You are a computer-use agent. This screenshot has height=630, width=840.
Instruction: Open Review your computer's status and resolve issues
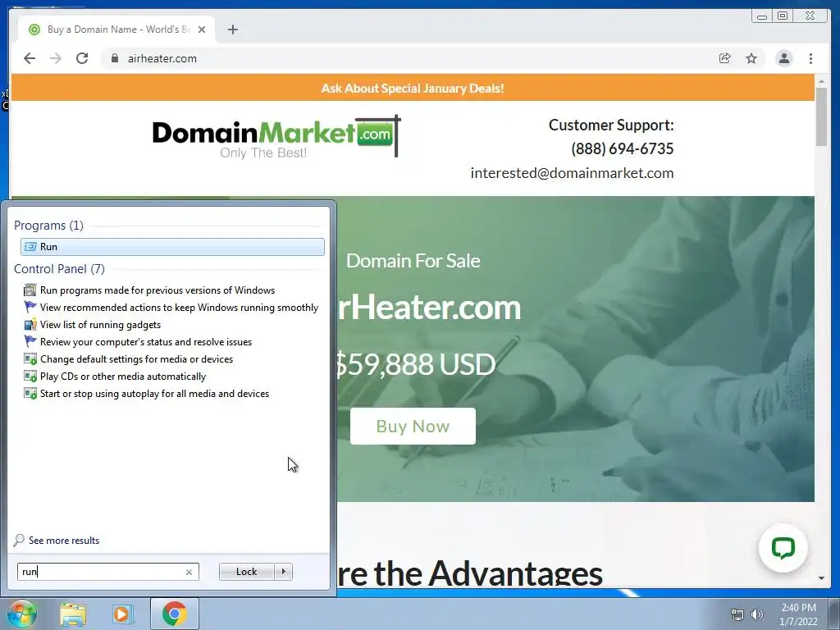[138, 342]
